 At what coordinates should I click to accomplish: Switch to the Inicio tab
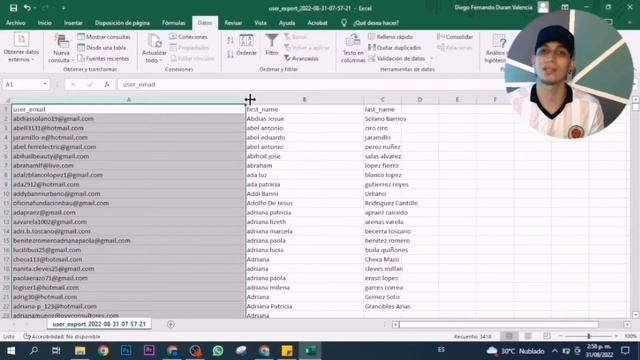[44, 23]
